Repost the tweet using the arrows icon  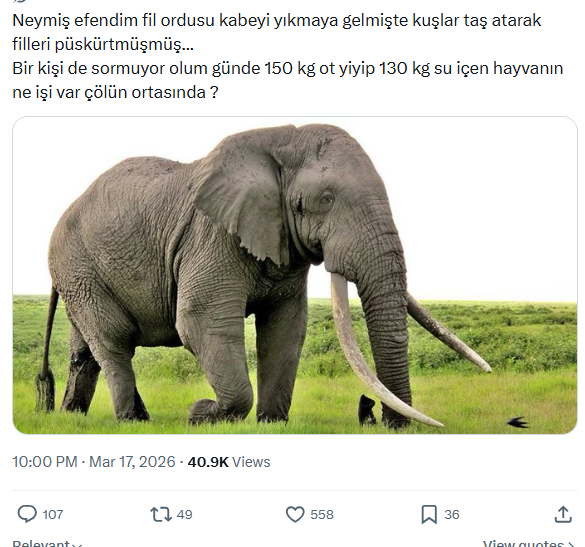click(x=161, y=514)
